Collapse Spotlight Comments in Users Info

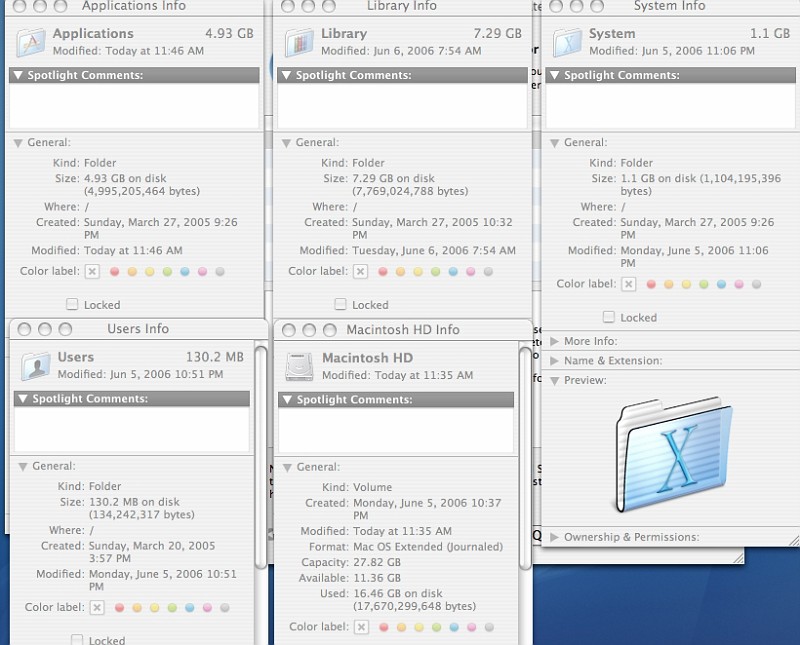pyautogui.click(x=23, y=399)
